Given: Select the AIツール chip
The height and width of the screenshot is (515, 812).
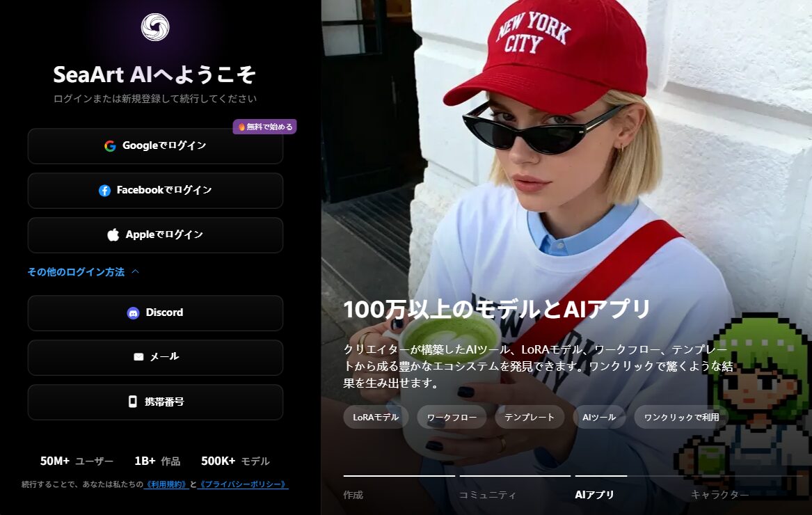Looking at the screenshot, I should pos(599,417).
